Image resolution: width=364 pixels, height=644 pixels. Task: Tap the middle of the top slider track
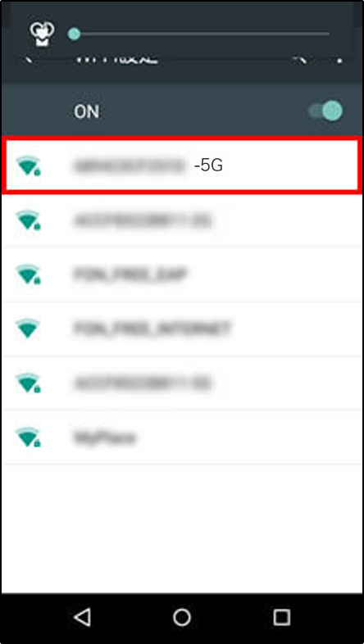[x=199, y=34]
